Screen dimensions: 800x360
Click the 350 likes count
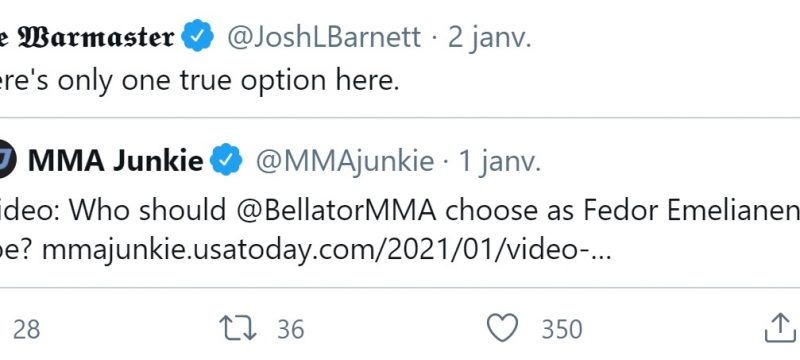pyautogui.click(x=562, y=329)
